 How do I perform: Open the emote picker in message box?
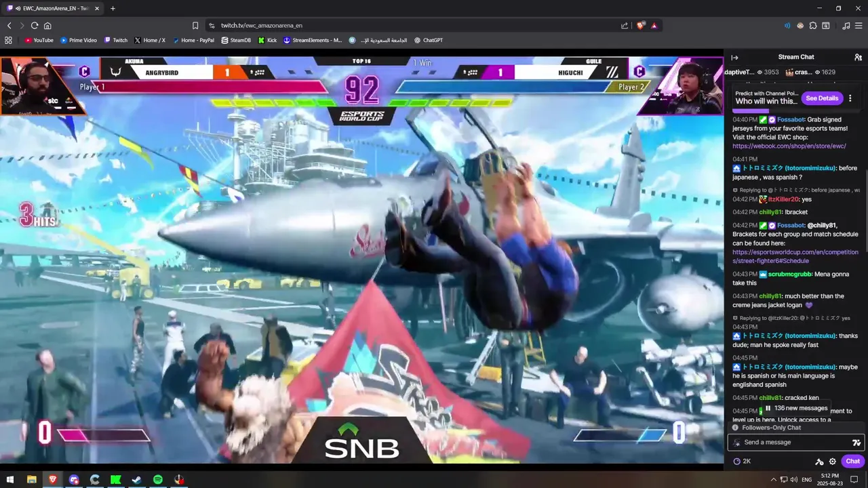coord(856,443)
